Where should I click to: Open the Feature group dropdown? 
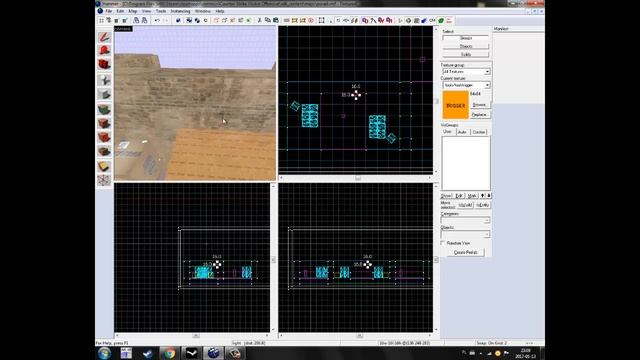(466, 71)
